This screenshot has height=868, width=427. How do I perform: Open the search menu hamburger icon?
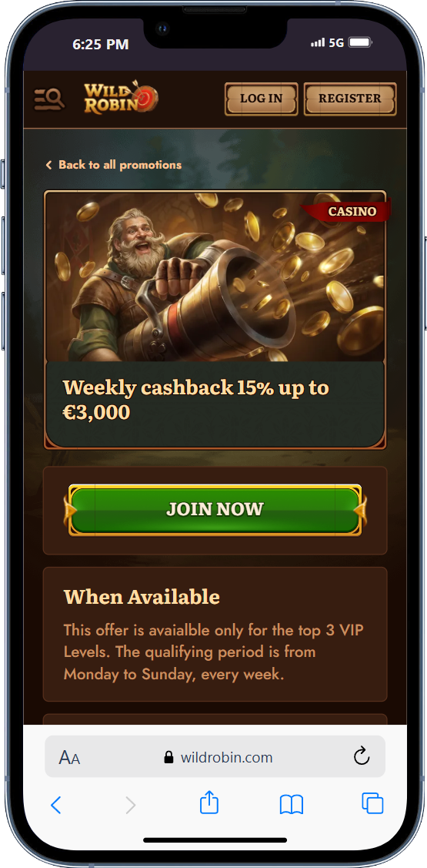(x=49, y=99)
